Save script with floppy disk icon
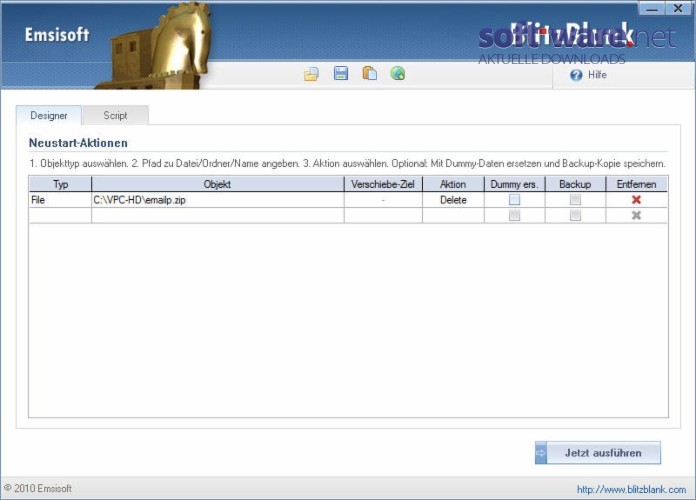This screenshot has height=500, width=696. (x=340, y=73)
